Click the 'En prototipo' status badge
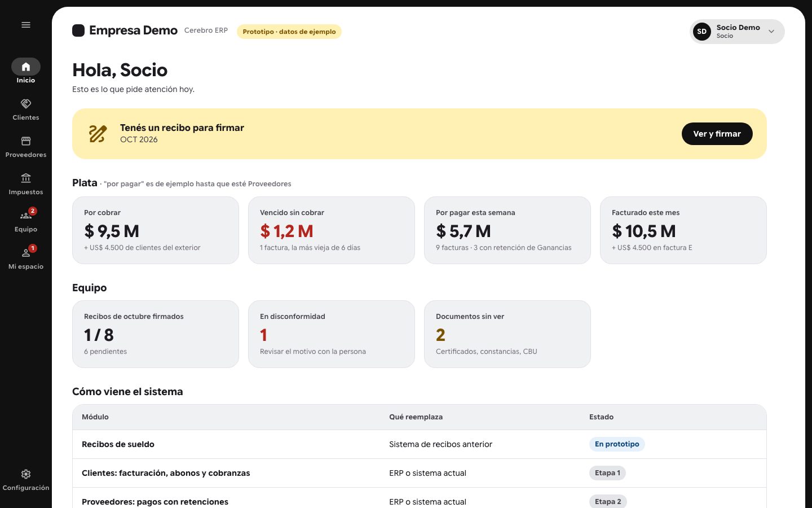 click(617, 444)
